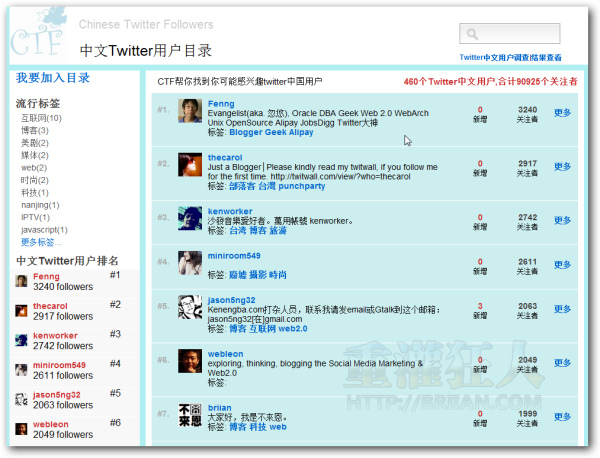
Task: Click webleon in sidebar ranking
Action: [x=51, y=424]
